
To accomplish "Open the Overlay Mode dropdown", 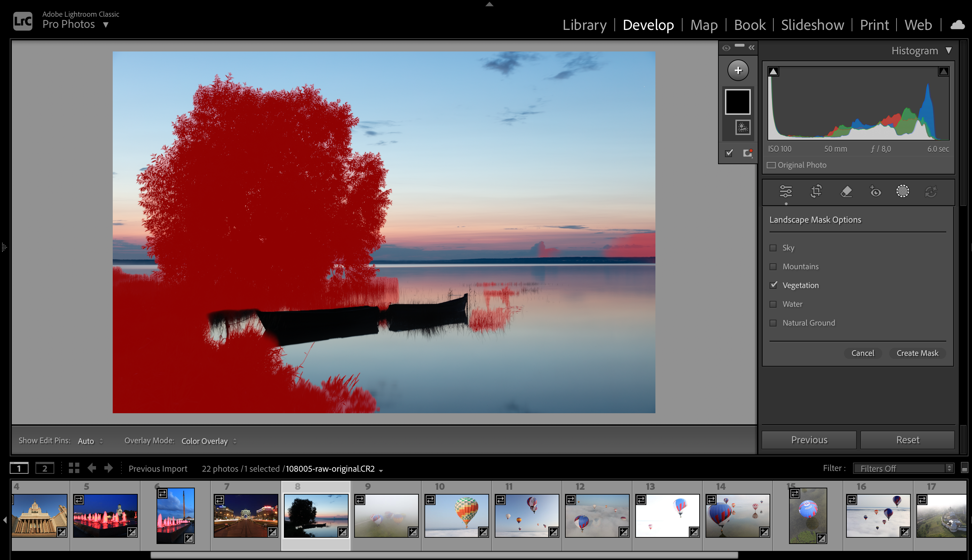I will tap(208, 441).
